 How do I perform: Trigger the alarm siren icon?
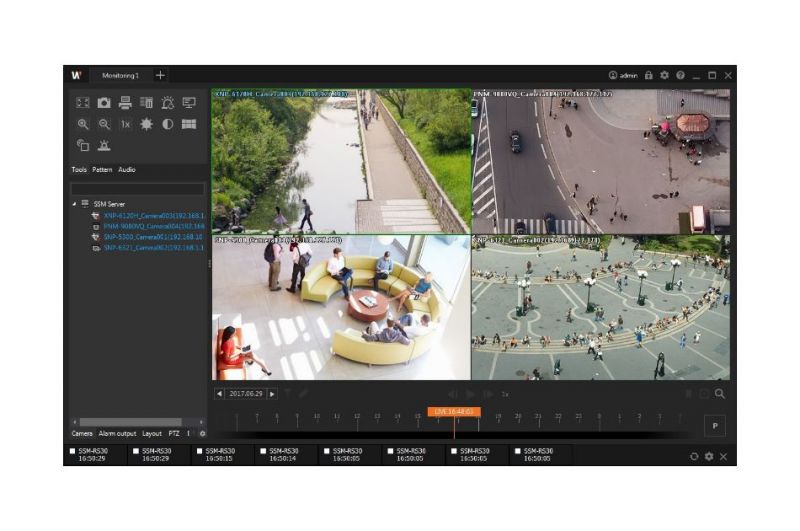pos(104,146)
